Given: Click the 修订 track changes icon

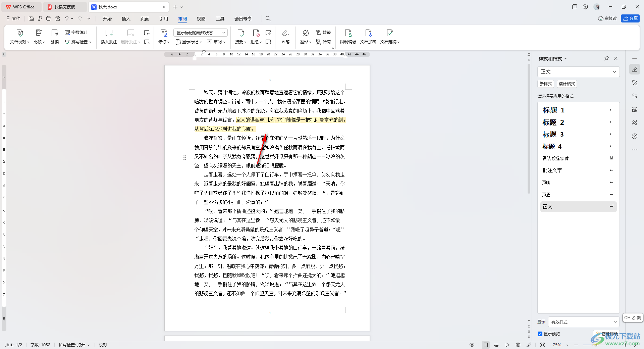Looking at the screenshot, I should [164, 33].
